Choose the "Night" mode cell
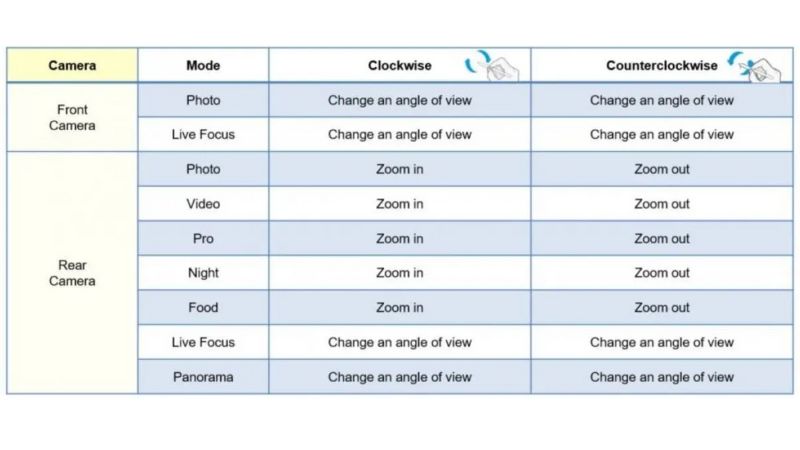 pyautogui.click(x=203, y=273)
